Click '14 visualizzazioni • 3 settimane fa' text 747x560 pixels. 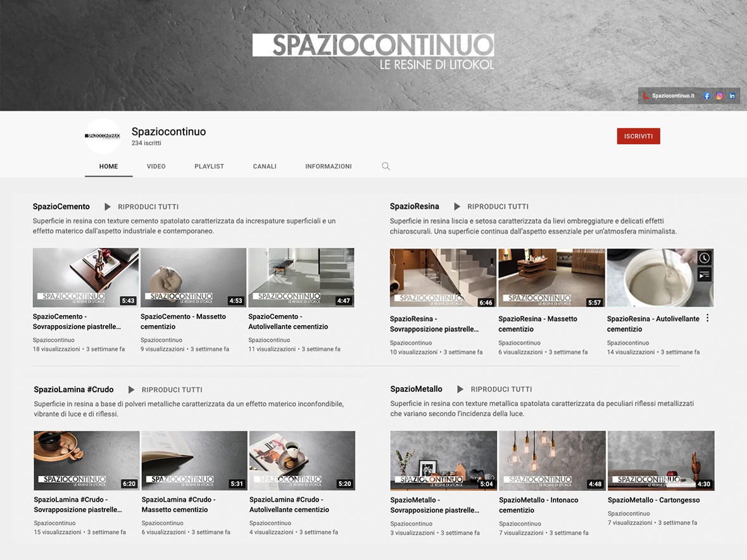tap(653, 352)
